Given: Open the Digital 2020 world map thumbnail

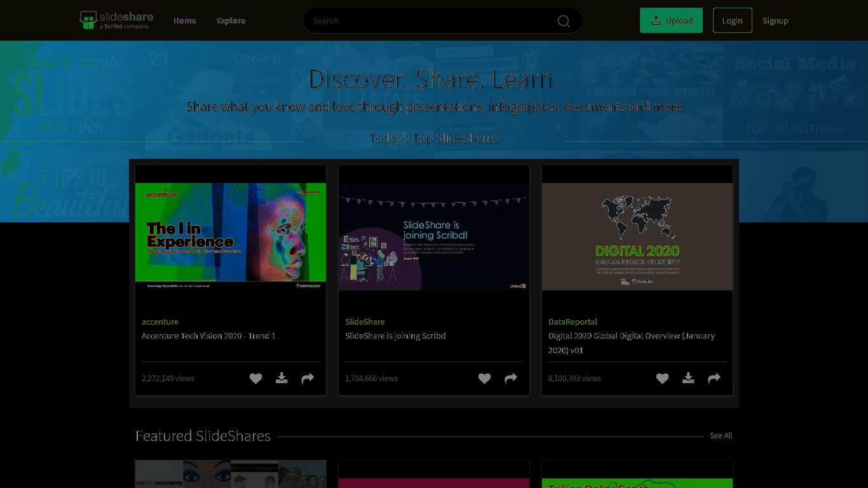Looking at the screenshot, I should point(637,236).
